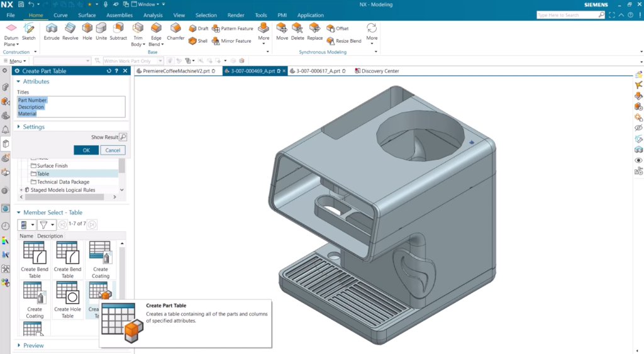Open the Analysis ribbon tab
Screen dimensions: 644x354
(x=153, y=15)
